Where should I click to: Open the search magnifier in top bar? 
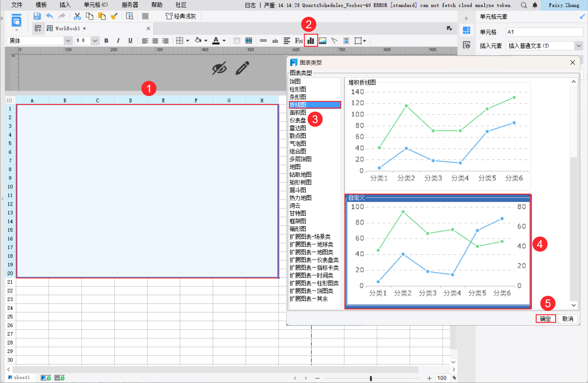tap(524, 5)
